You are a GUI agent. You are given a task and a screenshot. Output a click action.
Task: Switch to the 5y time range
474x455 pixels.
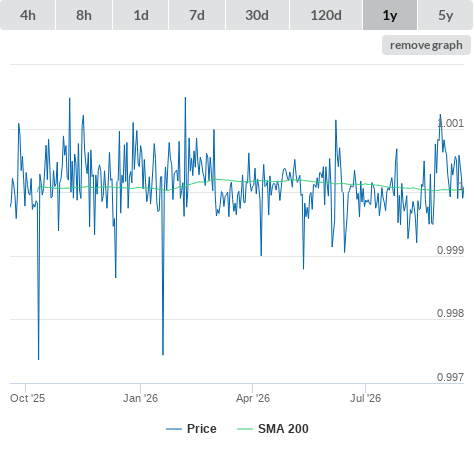coord(446,15)
